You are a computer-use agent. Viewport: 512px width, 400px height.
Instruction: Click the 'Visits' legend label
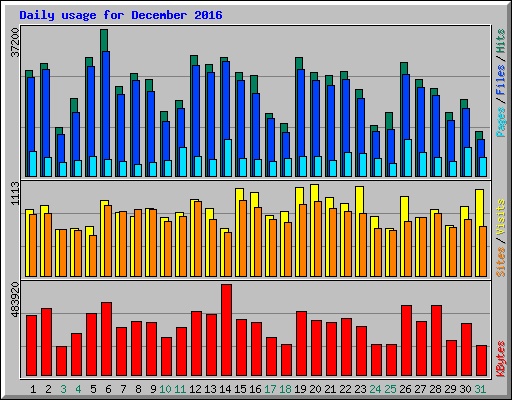(501, 218)
